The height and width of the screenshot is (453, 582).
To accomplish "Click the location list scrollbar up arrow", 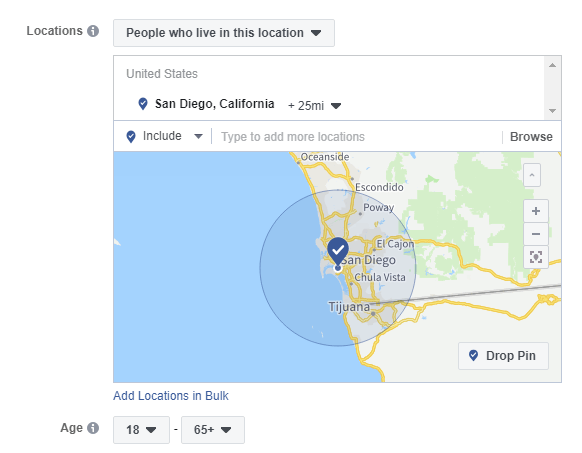I will pos(552,65).
